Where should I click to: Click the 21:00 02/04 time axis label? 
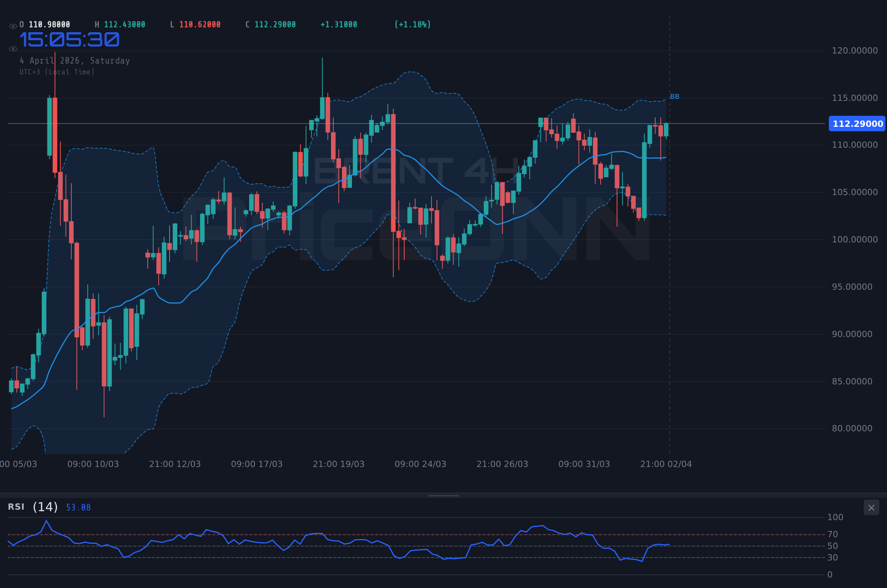click(x=666, y=464)
